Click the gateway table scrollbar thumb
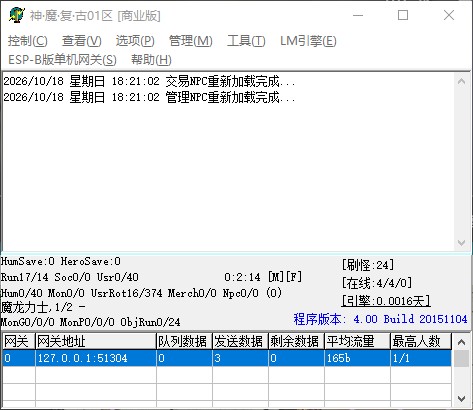473x410 pixels. [x=462, y=358]
